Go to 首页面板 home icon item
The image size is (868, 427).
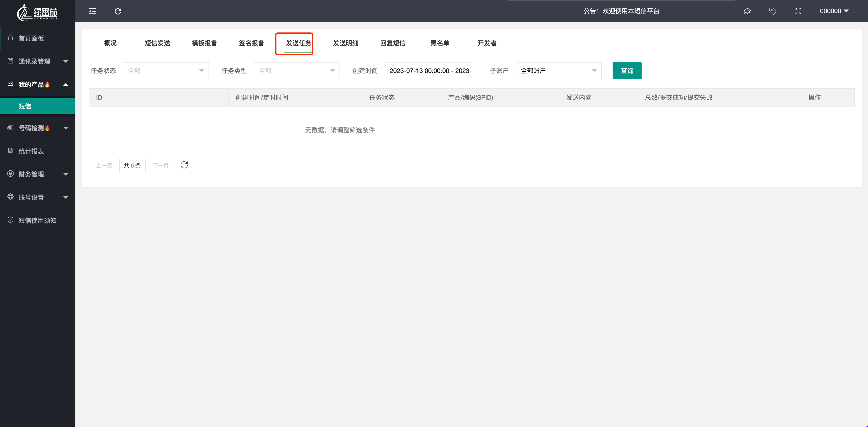coord(31,38)
